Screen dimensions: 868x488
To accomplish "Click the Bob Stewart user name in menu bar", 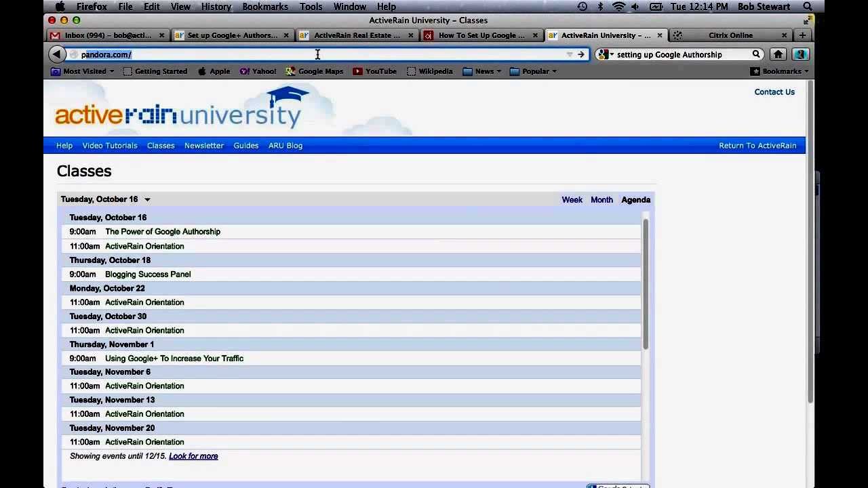I will [x=764, y=7].
